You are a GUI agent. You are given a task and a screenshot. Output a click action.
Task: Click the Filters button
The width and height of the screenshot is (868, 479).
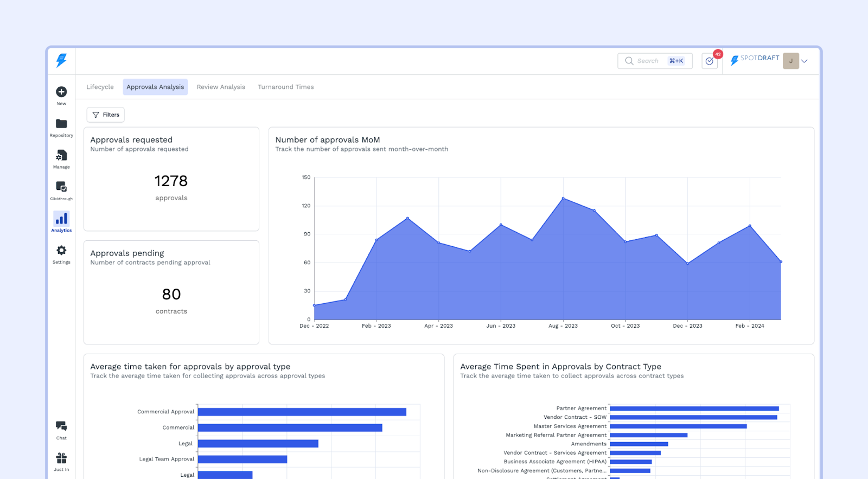106,115
